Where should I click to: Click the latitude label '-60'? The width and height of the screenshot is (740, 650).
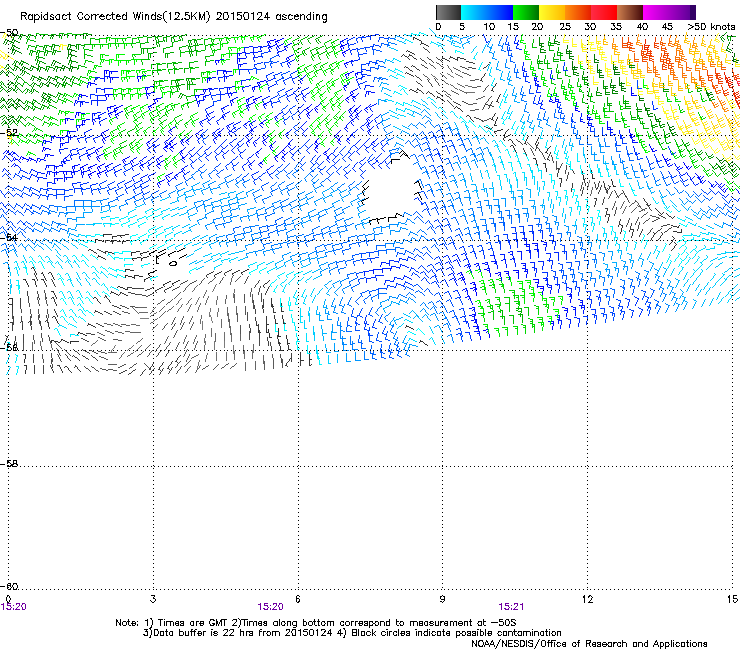10,586
